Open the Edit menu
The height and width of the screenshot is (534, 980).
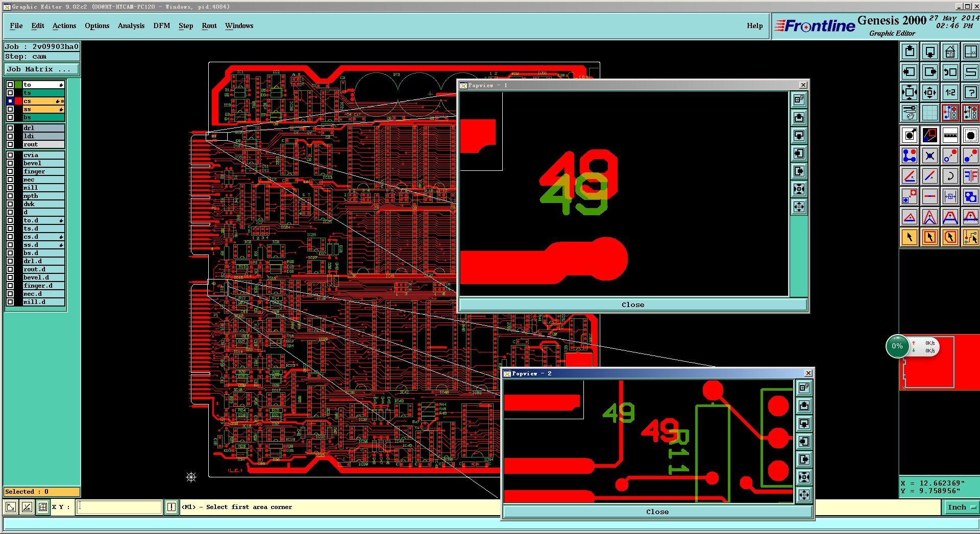[x=38, y=26]
